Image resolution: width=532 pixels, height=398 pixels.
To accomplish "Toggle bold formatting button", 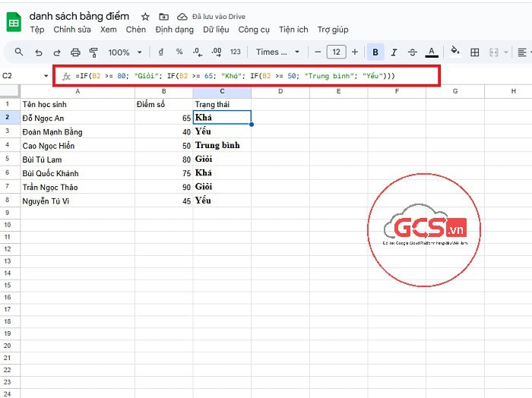I will coord(375,52).
